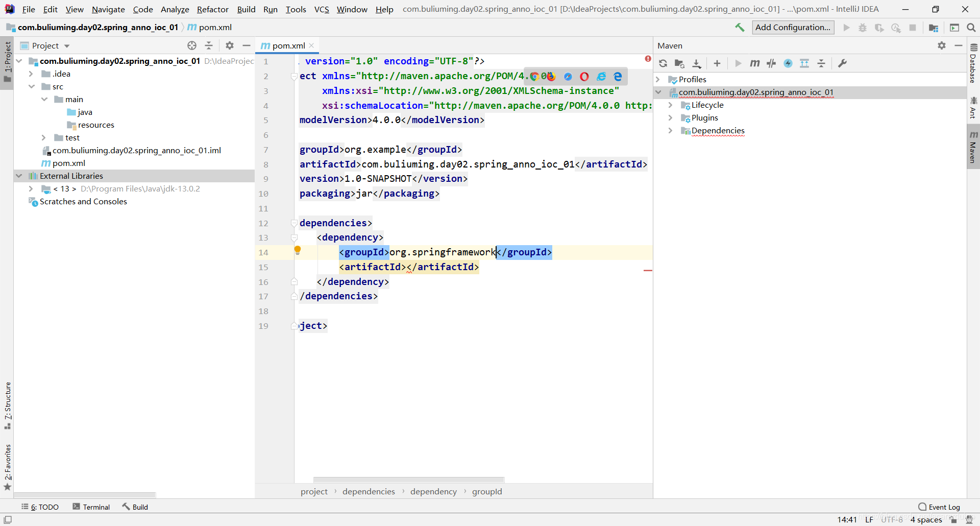Click the editor horizontal scrollbar
This screenshot has height=526, width=980.
point(408,480)
